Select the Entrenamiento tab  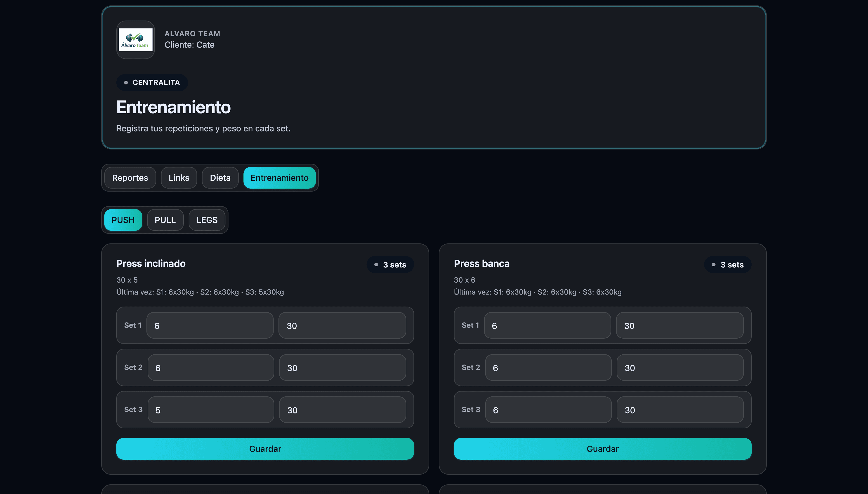click(279, 178)
